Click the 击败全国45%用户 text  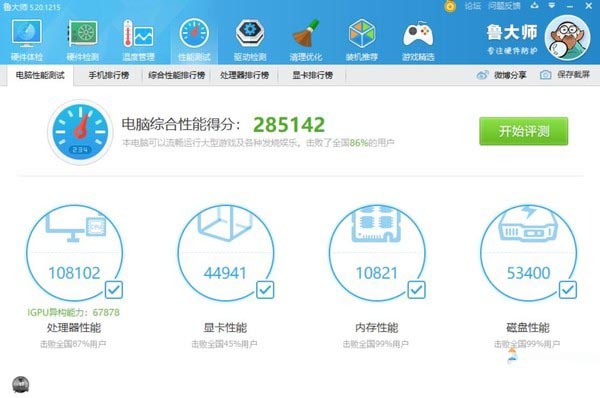[225, 344]
